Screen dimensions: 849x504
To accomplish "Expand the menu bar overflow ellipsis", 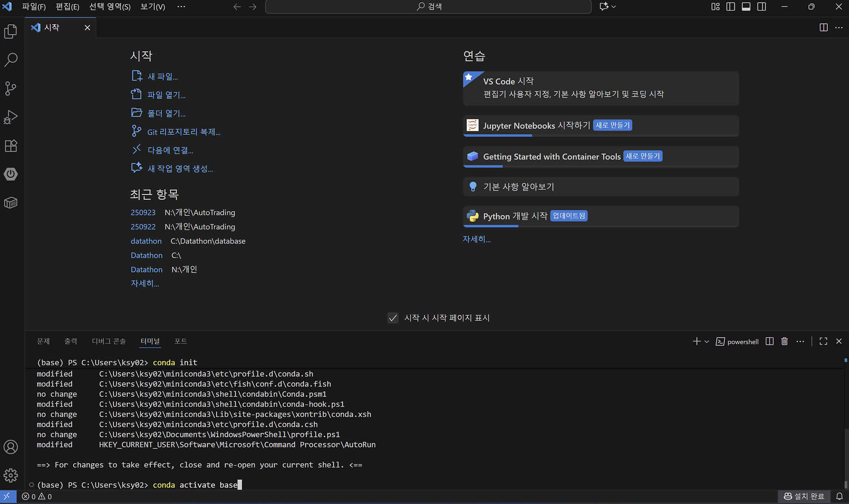I will pyautogui.click(x=181, y=7).
